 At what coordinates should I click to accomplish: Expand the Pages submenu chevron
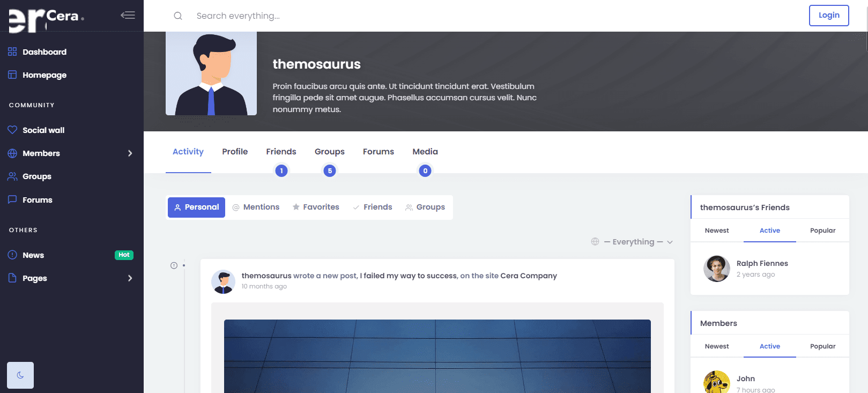pos(130,278)
